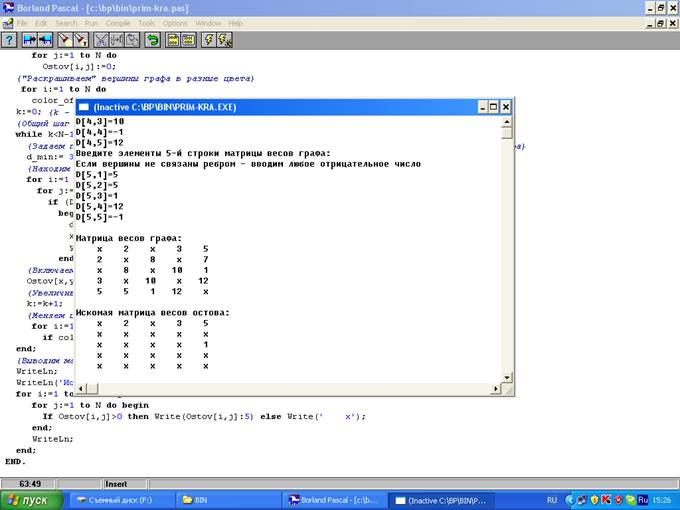Screen dimensions: 680x510
Task: Click the Start (пуск) button
Action: [30, 499]
